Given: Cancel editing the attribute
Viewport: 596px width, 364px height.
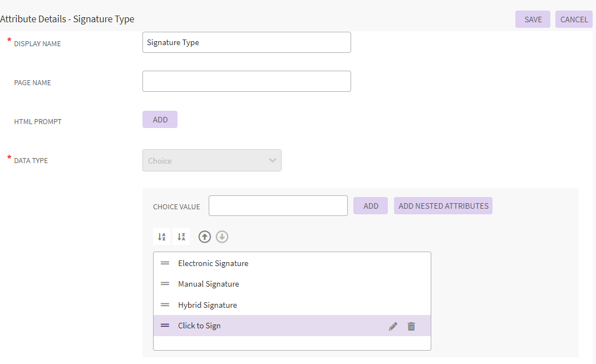Looking at the screenshot, I should [x=574, y=19].
